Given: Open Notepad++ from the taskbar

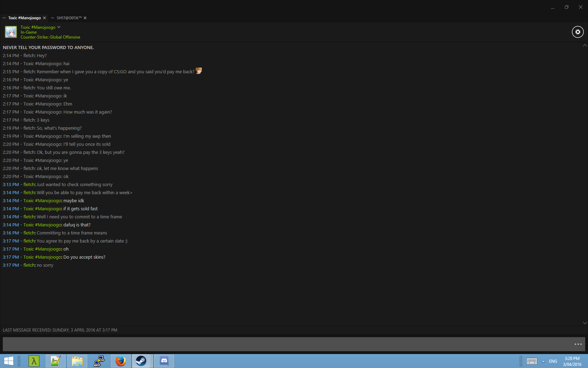Looking at the screenshot, I should [x=56, y=361].
